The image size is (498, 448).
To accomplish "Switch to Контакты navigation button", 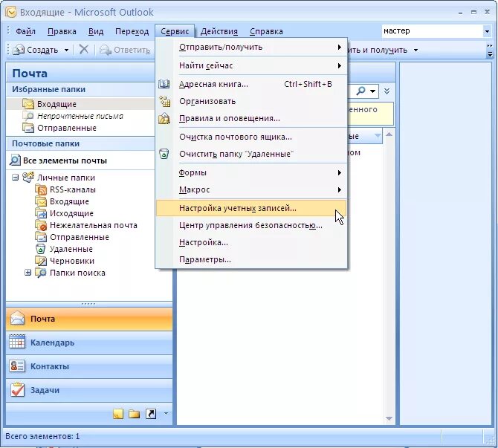I will [x=89, y=366].
